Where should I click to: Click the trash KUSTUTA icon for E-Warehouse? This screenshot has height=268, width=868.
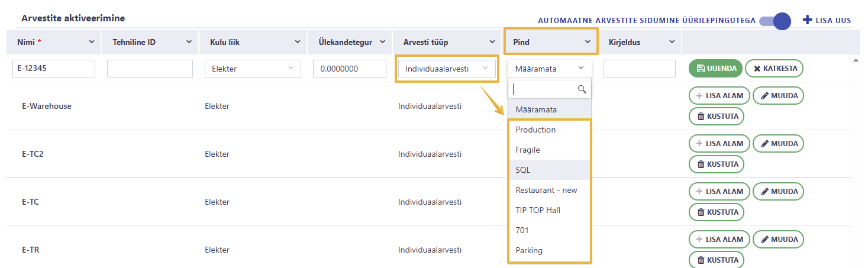(701, 117)
